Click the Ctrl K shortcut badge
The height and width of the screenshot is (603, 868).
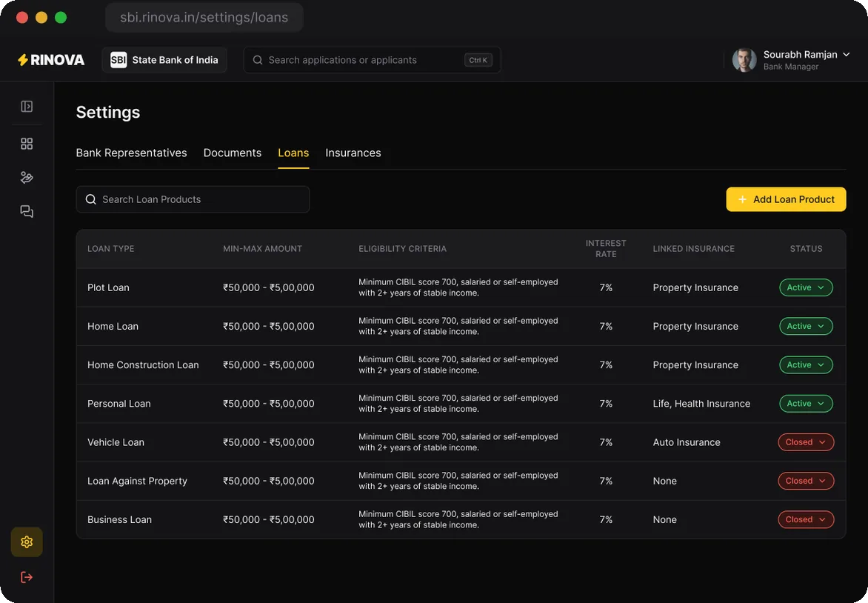(x=478, y=60)
